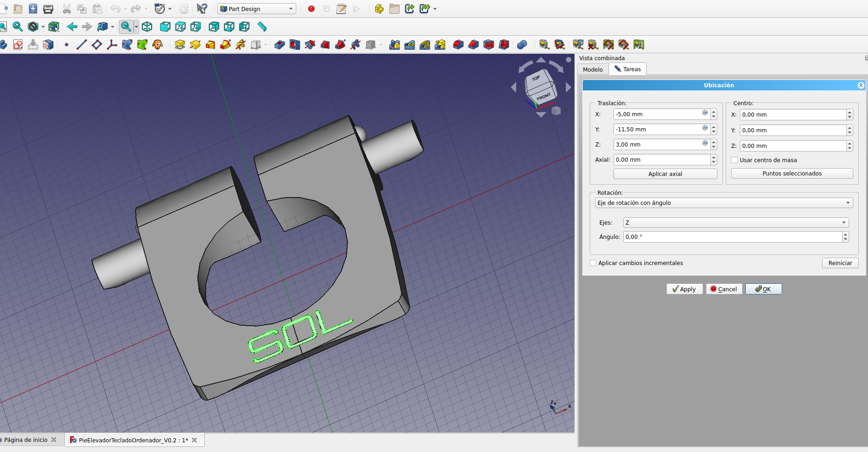Click the Measure distance ruler icon
868x452 pixels.
tap(262, 27)
